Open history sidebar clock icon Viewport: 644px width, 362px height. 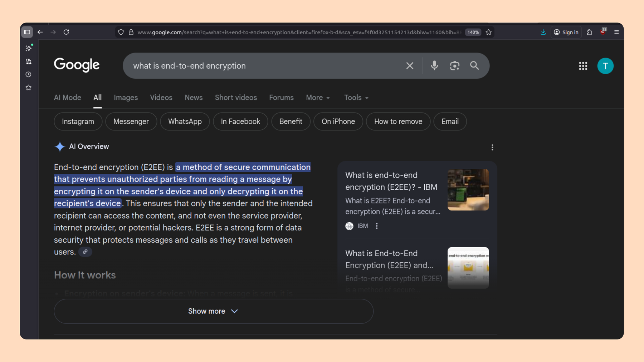(29, 75)
